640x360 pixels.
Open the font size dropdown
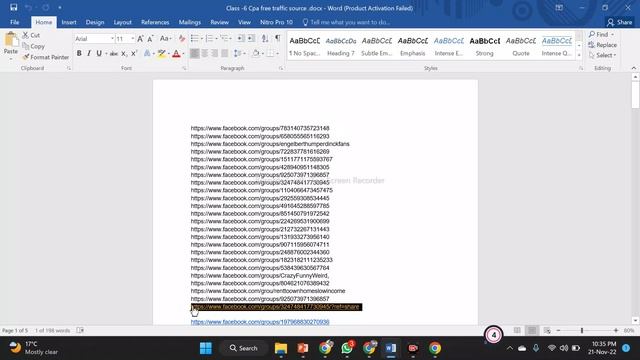[133, 39]
